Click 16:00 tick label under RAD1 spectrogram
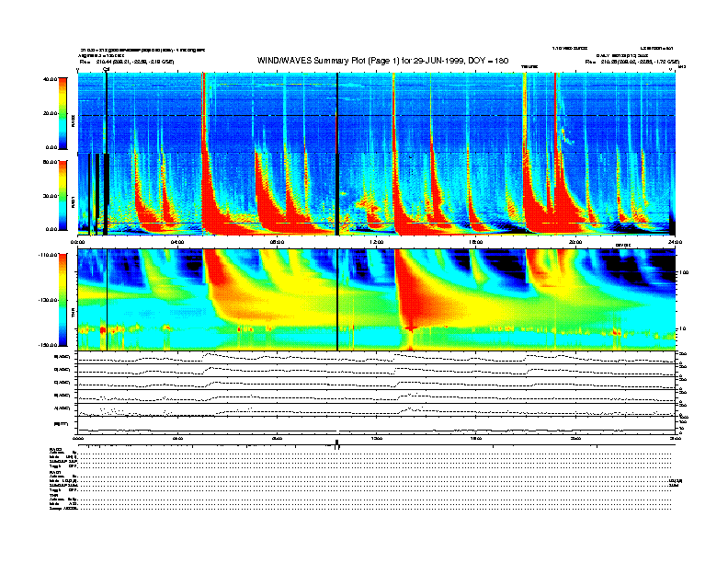This screenshot has width=728, height=563. (475, 242)
